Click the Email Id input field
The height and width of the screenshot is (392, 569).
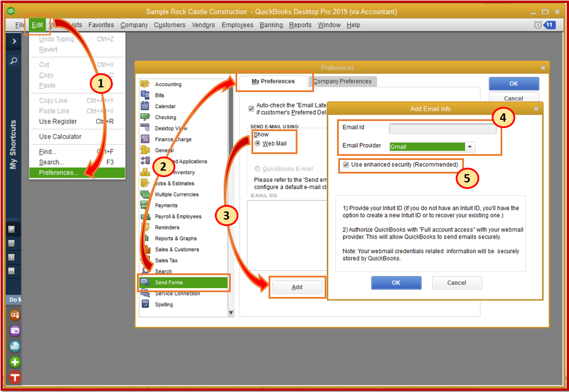point(443,129)
